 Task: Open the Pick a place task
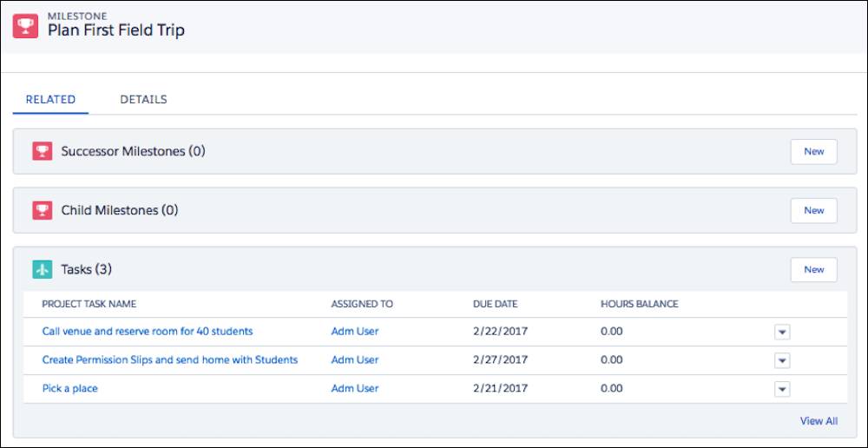[69, 389]
